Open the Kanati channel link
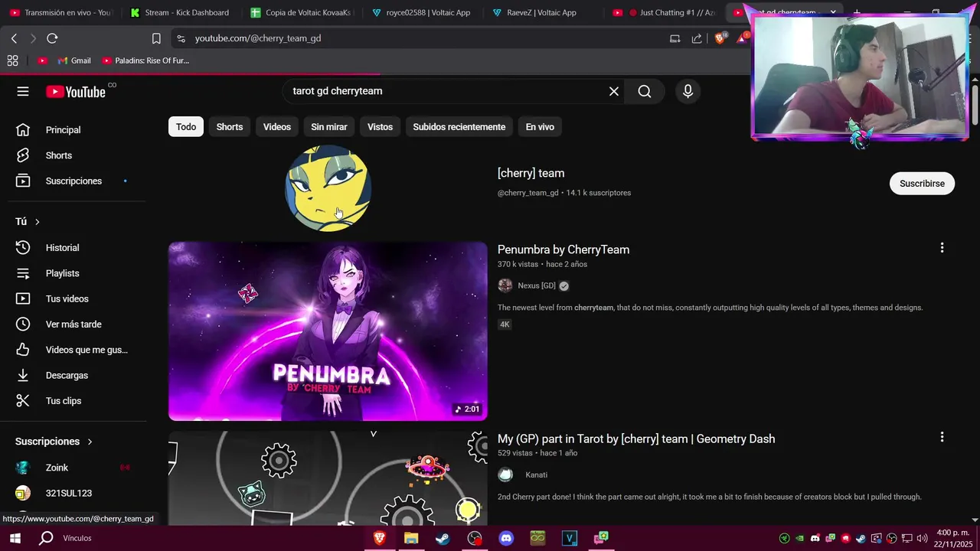This screenshot has width=980, height=551. coord(536,474)
